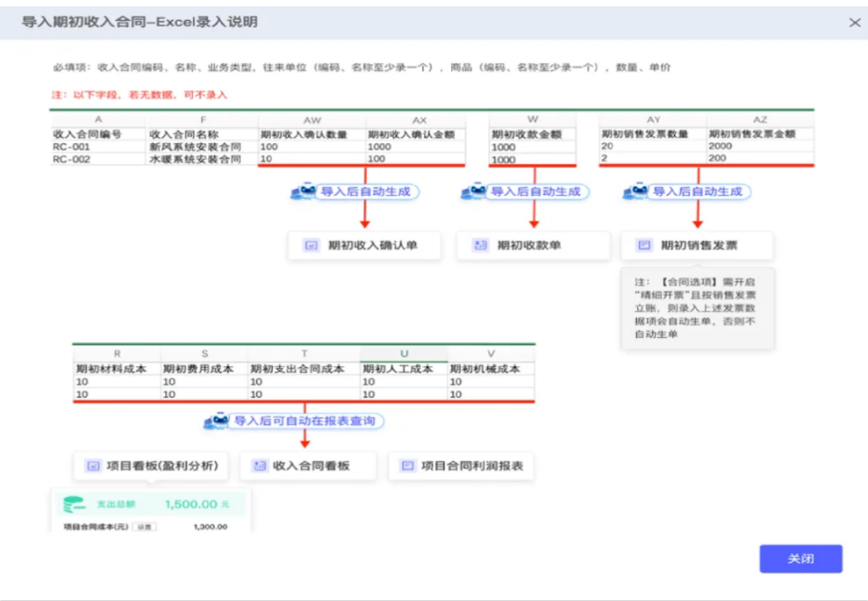Select column header F

(203, 120)
